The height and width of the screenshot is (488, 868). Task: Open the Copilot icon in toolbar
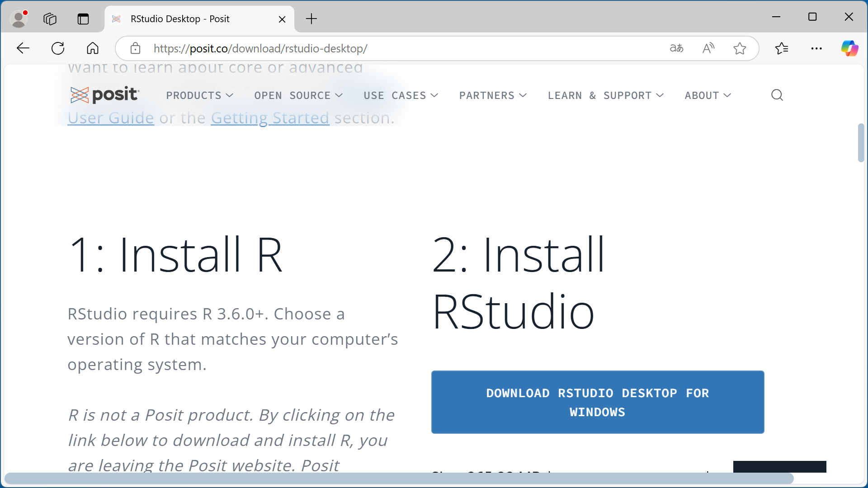pos(849,48)
